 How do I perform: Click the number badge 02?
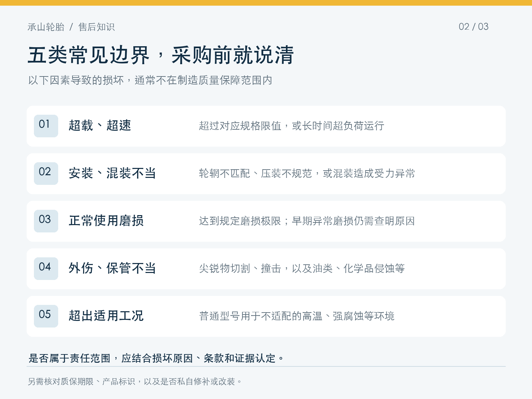46,174
